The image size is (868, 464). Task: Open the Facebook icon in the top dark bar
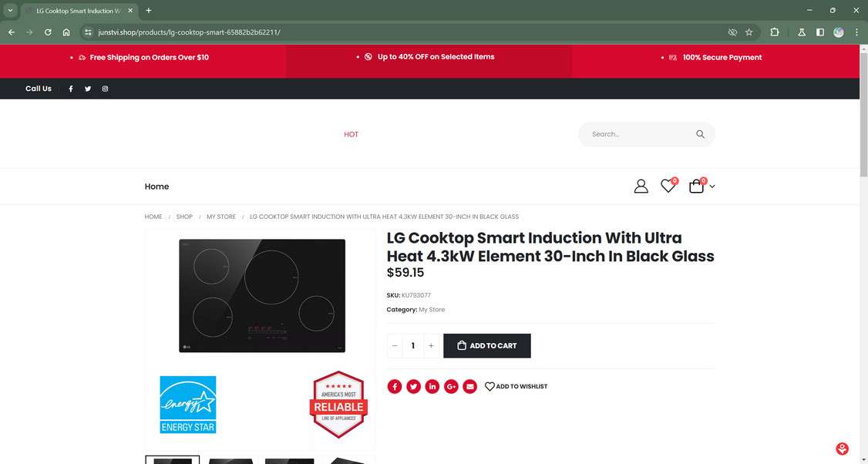[71, 89]
